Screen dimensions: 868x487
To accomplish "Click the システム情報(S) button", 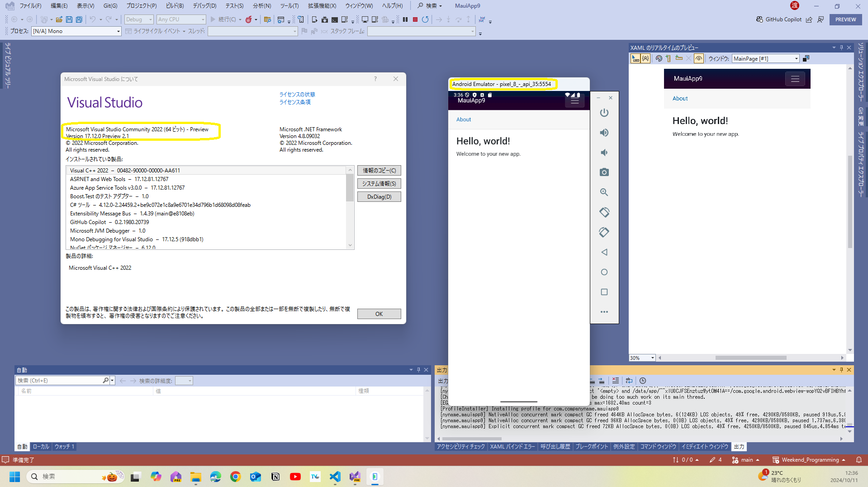I will pos(379,184).
